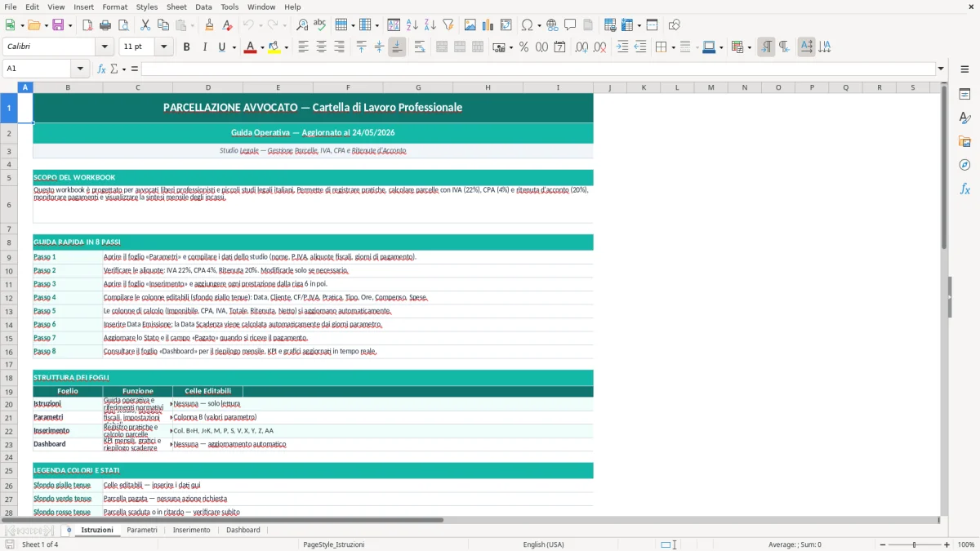Select row 12 header
This screenshot has height=551, width=980.
pyautogui.click(x=9, y=298)
